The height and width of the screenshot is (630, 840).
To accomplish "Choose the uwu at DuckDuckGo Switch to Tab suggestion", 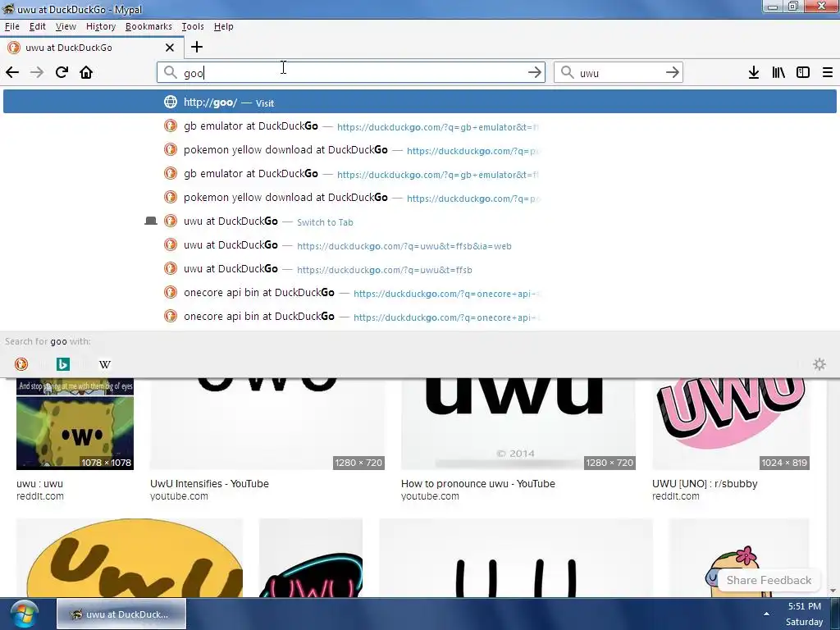I will pyautogui.click(x=419, y=221).
